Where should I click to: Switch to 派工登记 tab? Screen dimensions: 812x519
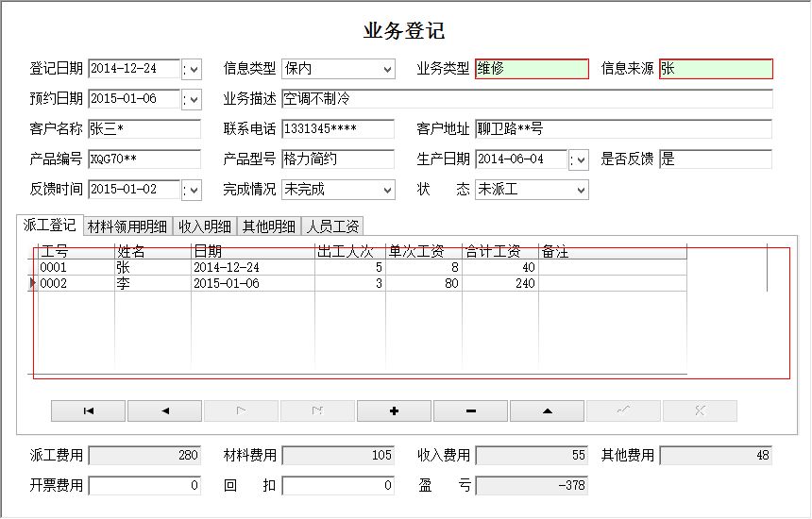(x=50, y=226)
